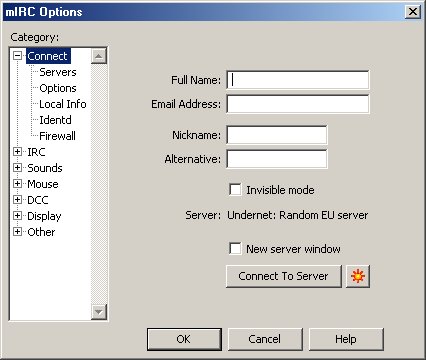
Task: Select the IRC tree label
Action: [x=36, y=152]
